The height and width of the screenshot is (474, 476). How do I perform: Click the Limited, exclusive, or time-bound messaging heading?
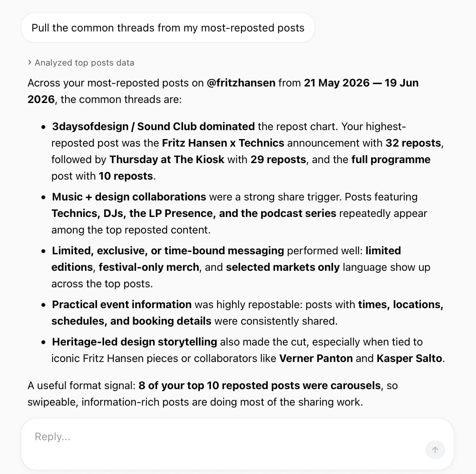168,251
